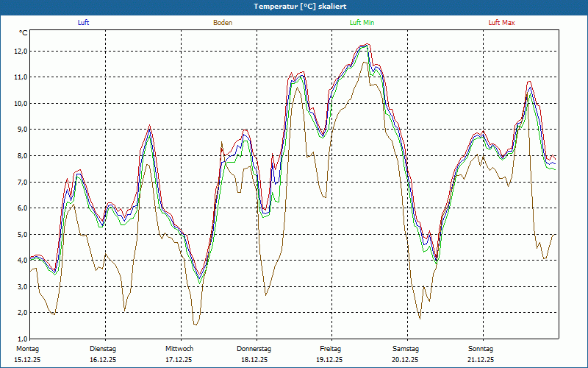588x368 pixels.
Task: Select the 'Freitag' day label
Action: pyautogui.click(x=330, y=349)
